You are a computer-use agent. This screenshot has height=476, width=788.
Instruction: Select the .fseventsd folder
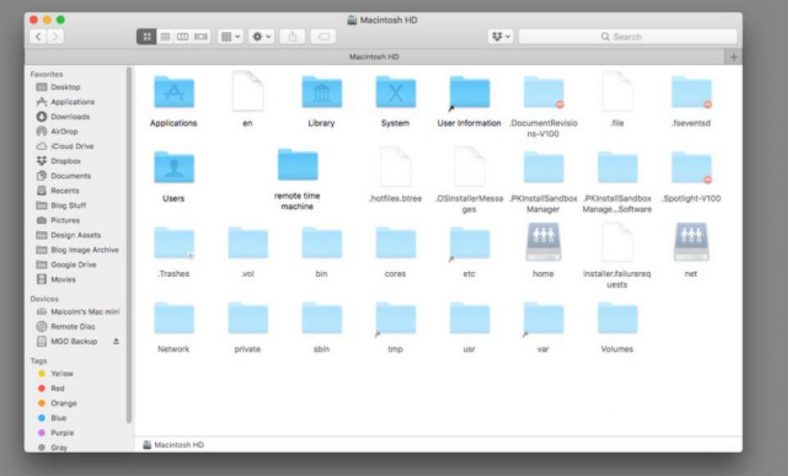click(x=692, y=92)
